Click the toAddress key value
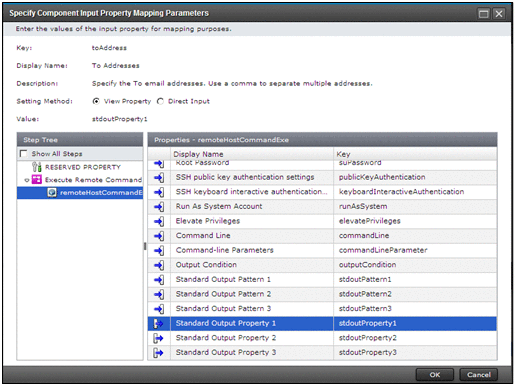The height and width of the screenshot is (386, 515). pyautogui.click(x=109, y=48)
